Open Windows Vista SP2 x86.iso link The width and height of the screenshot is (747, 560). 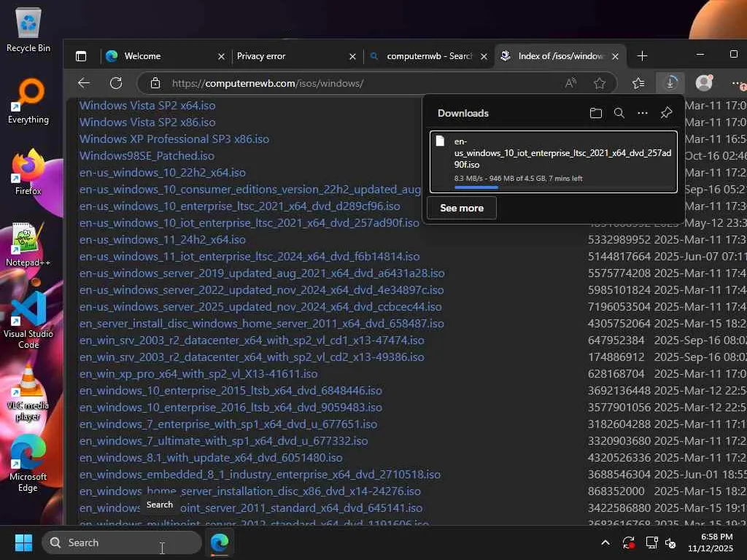pos(147,122)
